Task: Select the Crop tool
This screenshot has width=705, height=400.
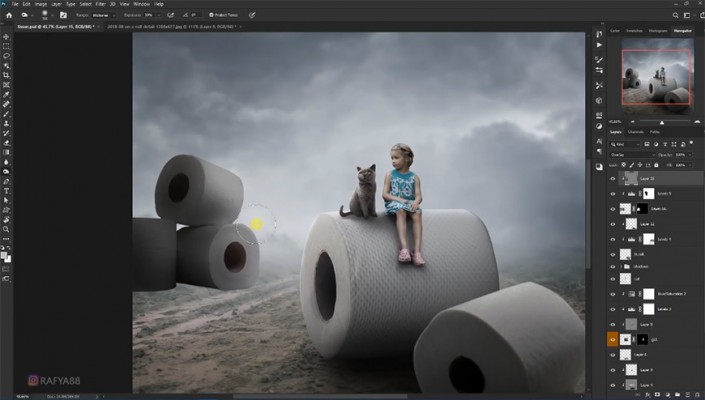Action: point(6,75)
